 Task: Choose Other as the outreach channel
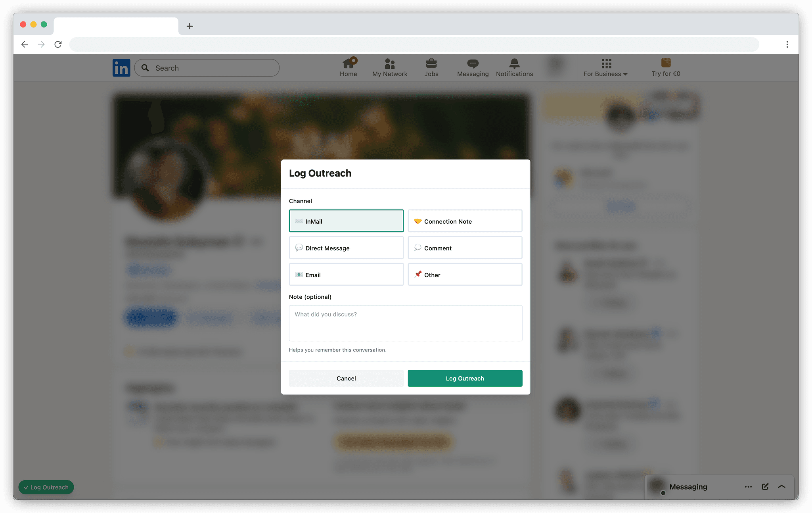[x=465, y=274]
